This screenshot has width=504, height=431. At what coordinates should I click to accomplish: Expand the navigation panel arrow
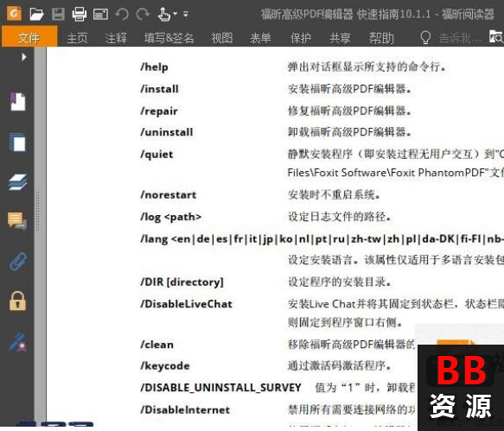[x=24, y=57]
